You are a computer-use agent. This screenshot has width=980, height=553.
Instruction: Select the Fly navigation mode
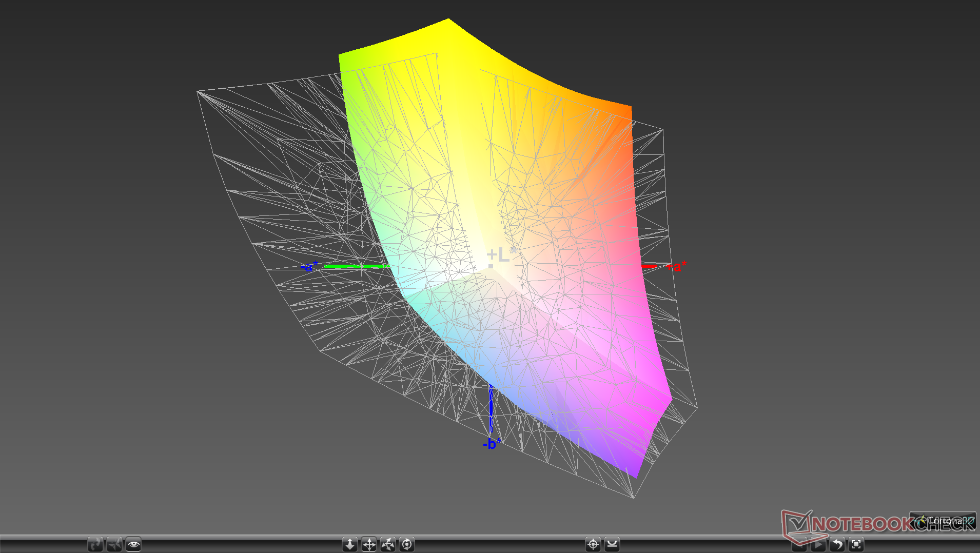114,544
